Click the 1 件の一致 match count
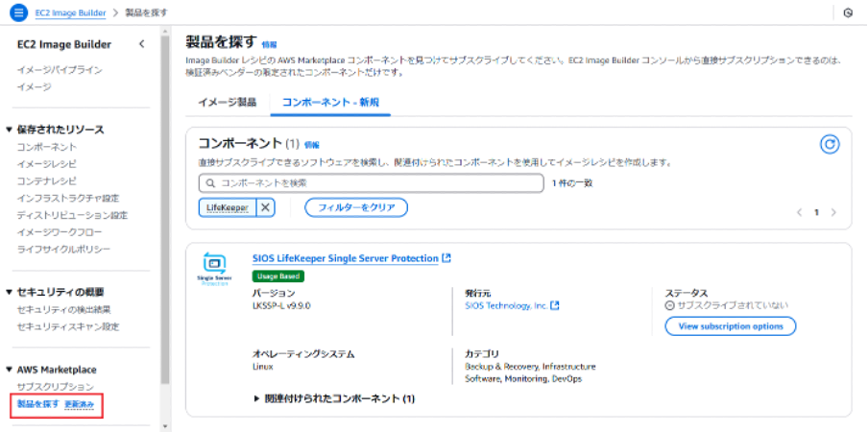This screenshot has height=432, width=868. click(572, 182)
